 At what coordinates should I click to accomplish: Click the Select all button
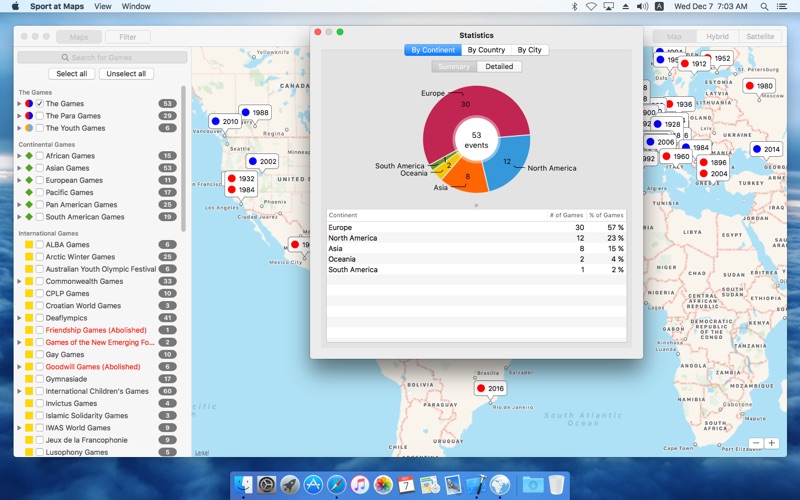point(71,74)
